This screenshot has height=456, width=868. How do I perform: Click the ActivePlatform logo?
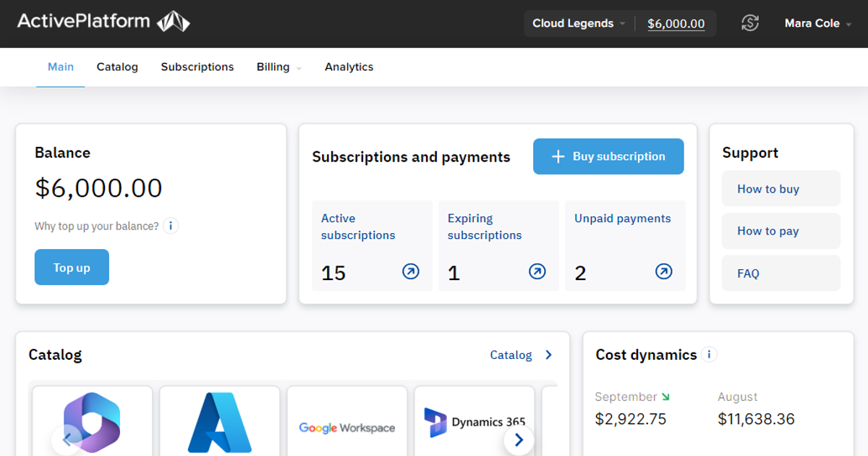tap(101, 22)
